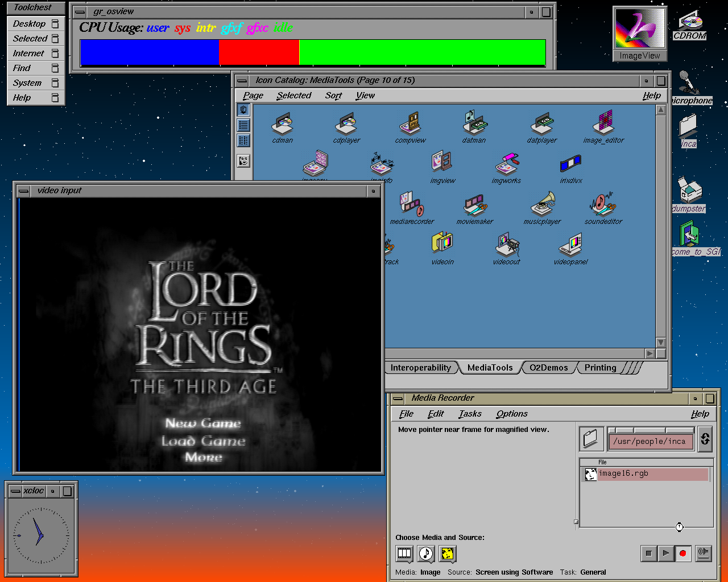Open Media Recorder window menu button
The width and height of the screenshot is (728, 582).
398,398
